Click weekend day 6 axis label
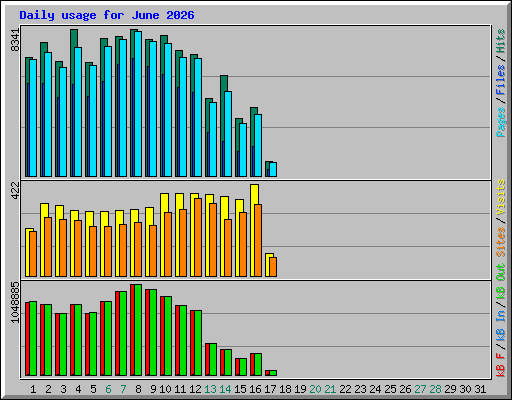This screenshot has height=400, width=512. pos(108,389)
